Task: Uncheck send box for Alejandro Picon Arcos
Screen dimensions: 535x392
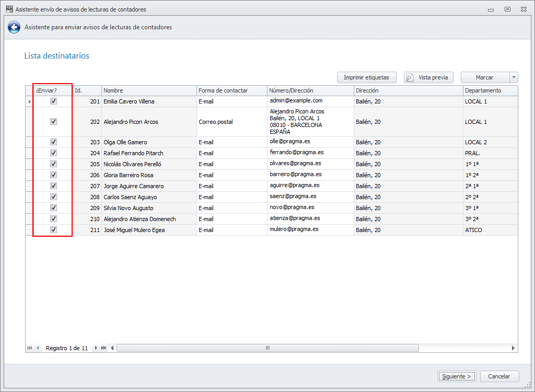Action: pos(54,122)
